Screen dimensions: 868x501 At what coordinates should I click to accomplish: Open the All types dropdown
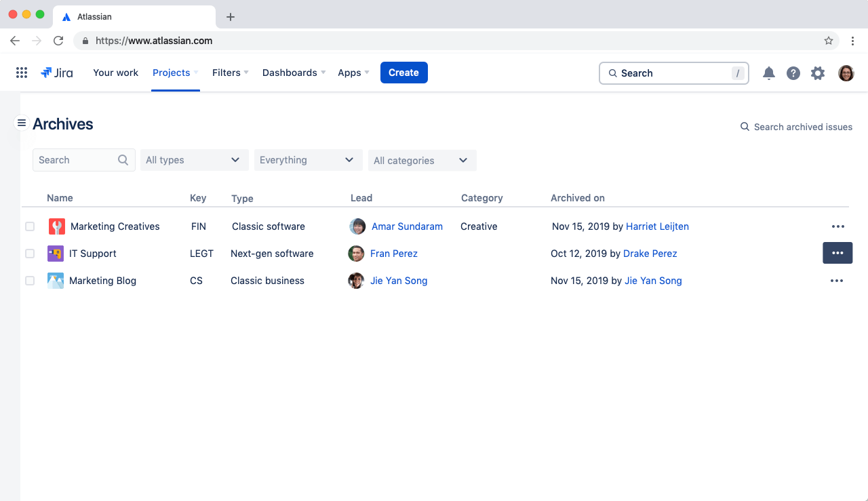[x=194, y=159]
